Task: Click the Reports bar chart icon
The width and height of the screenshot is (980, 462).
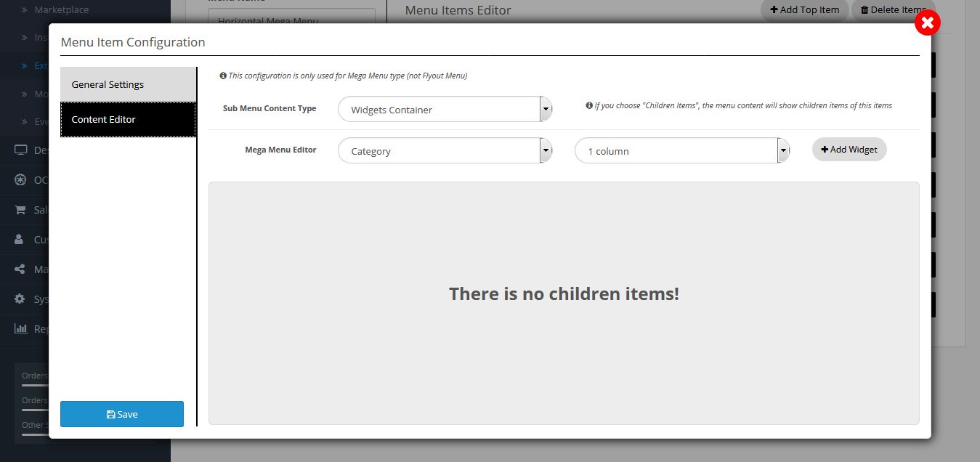Action: click(21, 329)
